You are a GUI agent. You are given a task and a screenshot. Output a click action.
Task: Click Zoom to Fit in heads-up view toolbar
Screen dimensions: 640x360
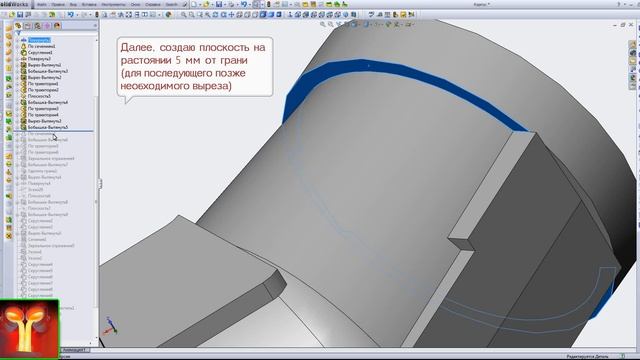[322, 24]
